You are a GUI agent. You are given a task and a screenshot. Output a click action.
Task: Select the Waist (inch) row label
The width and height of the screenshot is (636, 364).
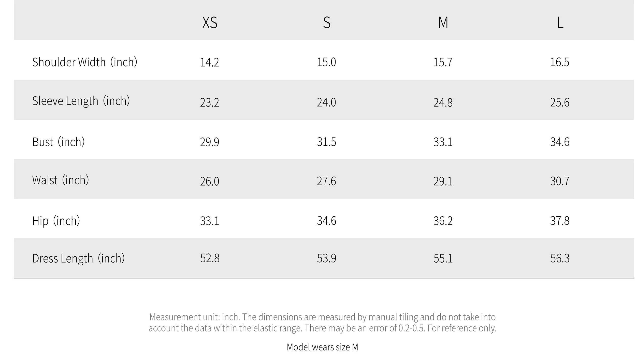(x=61, y=180)
